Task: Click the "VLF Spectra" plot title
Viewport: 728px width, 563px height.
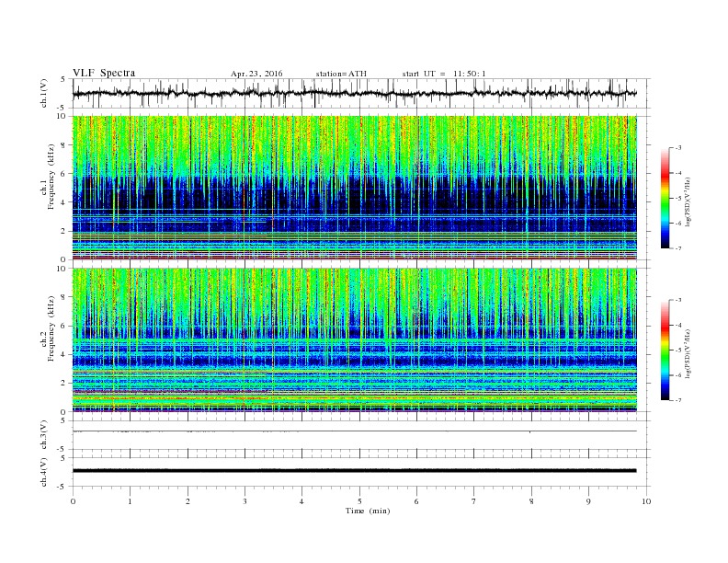Action: [x=104, y=73]
